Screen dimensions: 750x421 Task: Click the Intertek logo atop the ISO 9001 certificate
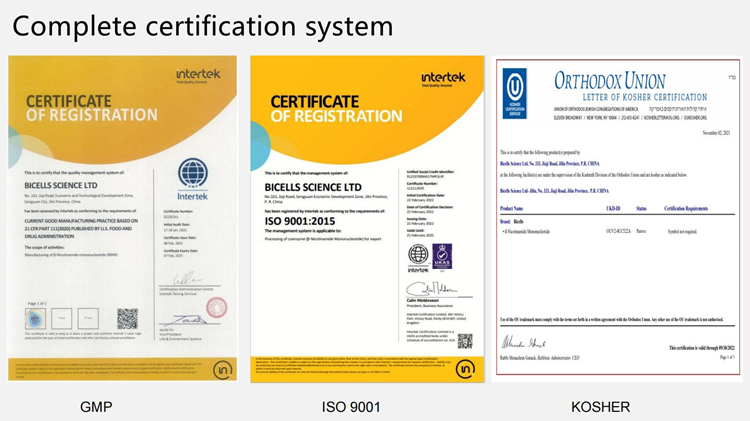[x=443, y=79]
